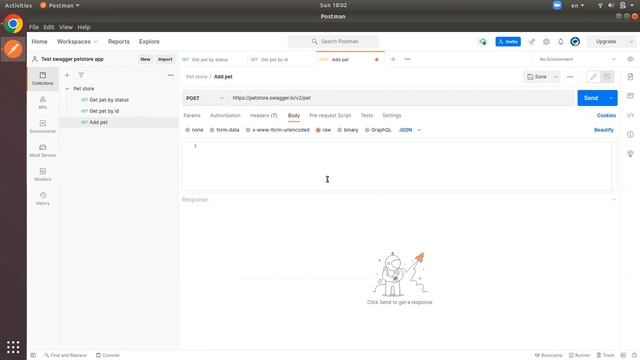Click the comment mode icon beside the pencil
The width and height of the screenshot is (640, 360).
tap(607, 77)
